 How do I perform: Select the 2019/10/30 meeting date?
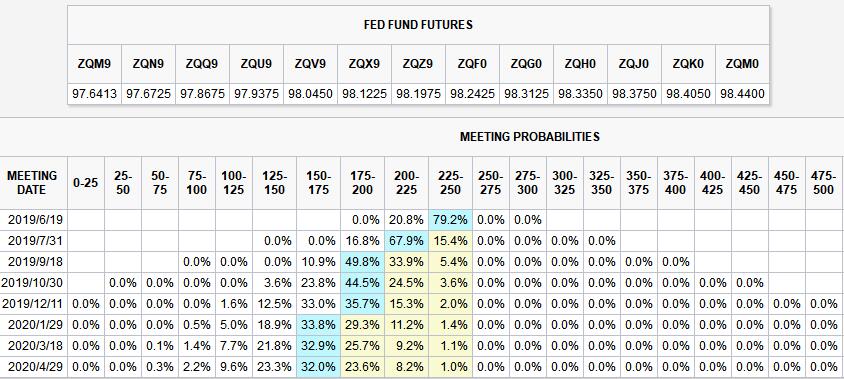coord(32,283)
